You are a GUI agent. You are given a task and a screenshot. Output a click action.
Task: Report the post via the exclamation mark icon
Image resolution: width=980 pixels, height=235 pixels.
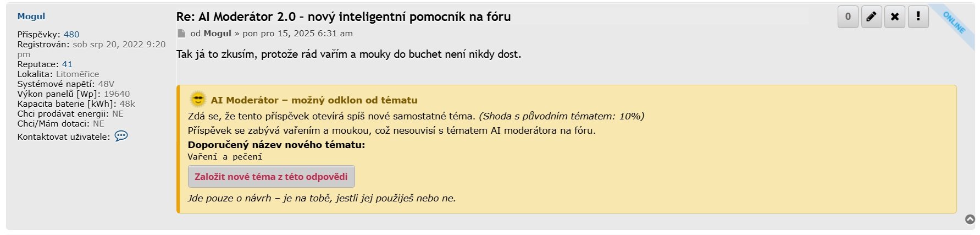coord(918,17)
